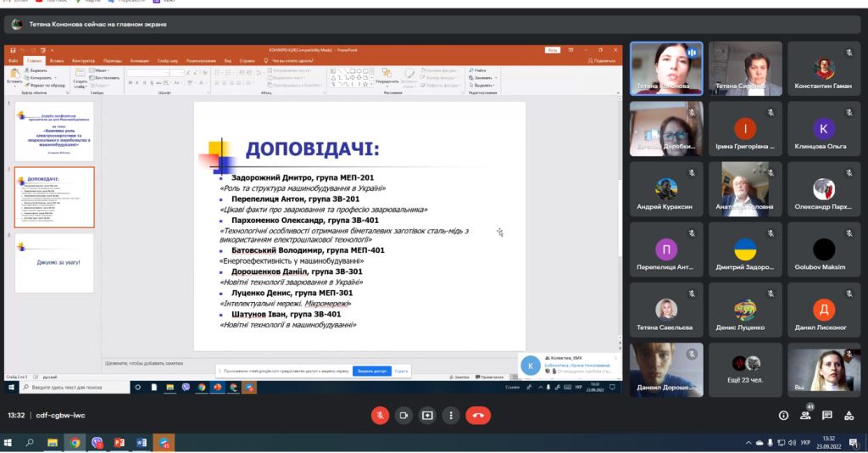Open the Ещё 23 чел. participants tile

point(745,369)
